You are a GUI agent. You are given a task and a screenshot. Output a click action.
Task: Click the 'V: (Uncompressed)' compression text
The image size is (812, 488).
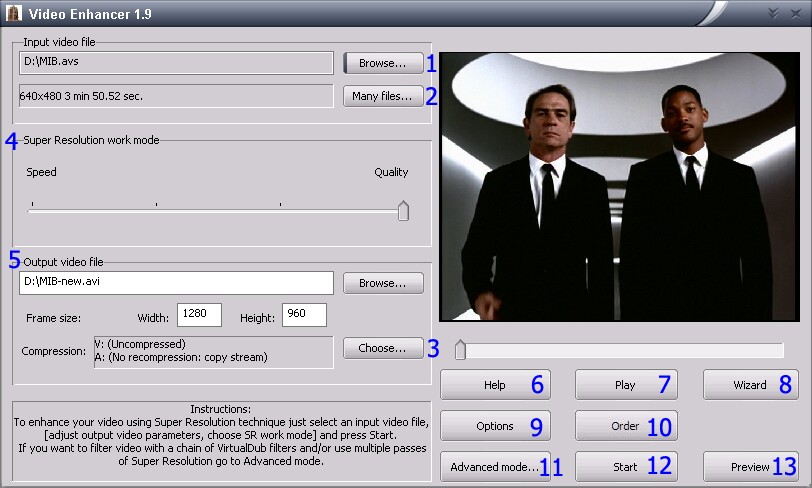(140, 344)
